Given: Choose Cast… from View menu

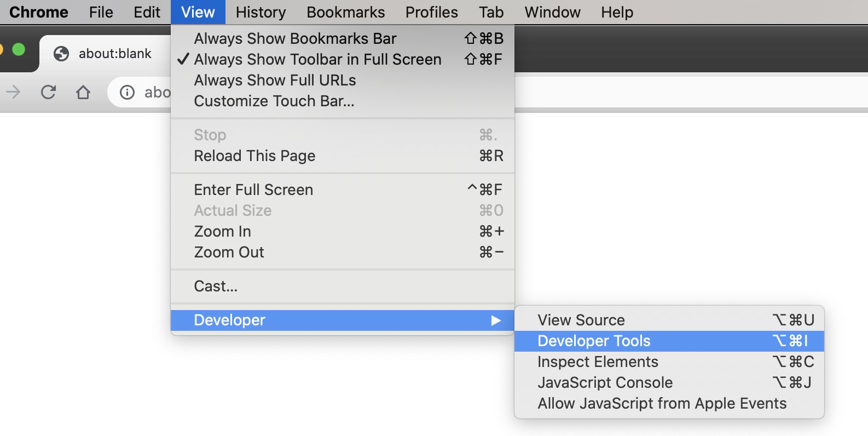Looking at the screenshot, I should [343, 286].
